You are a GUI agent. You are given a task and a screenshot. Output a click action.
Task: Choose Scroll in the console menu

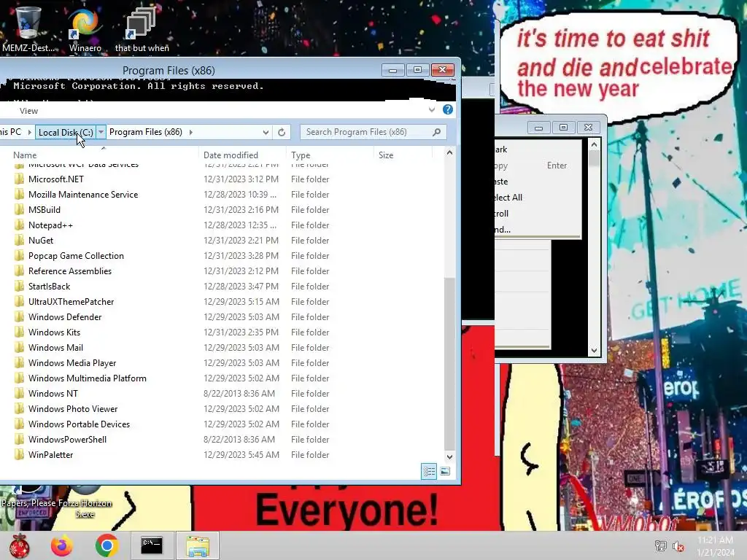click(502, 214)
